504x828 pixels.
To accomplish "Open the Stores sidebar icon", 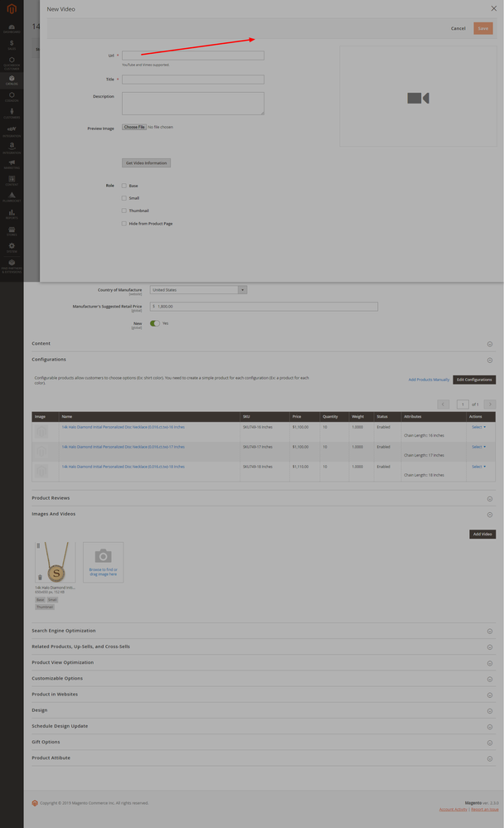I will 12,231.
